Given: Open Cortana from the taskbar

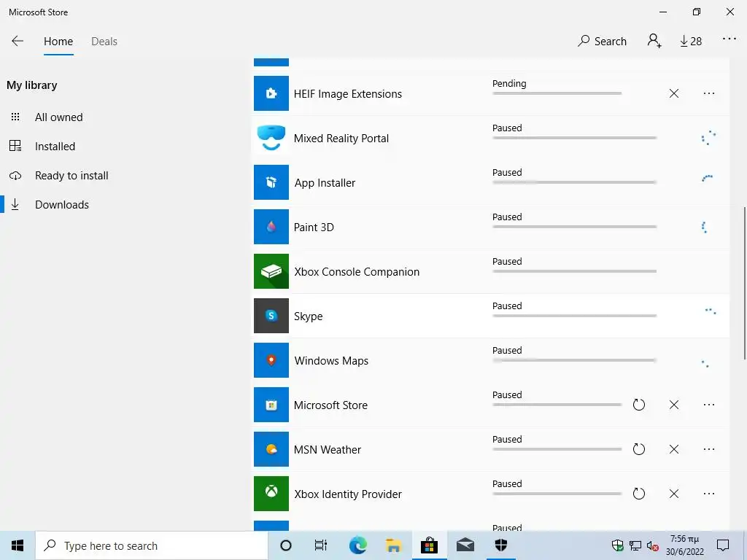Looking at the screenshot, I should click(x=286, y=545).
